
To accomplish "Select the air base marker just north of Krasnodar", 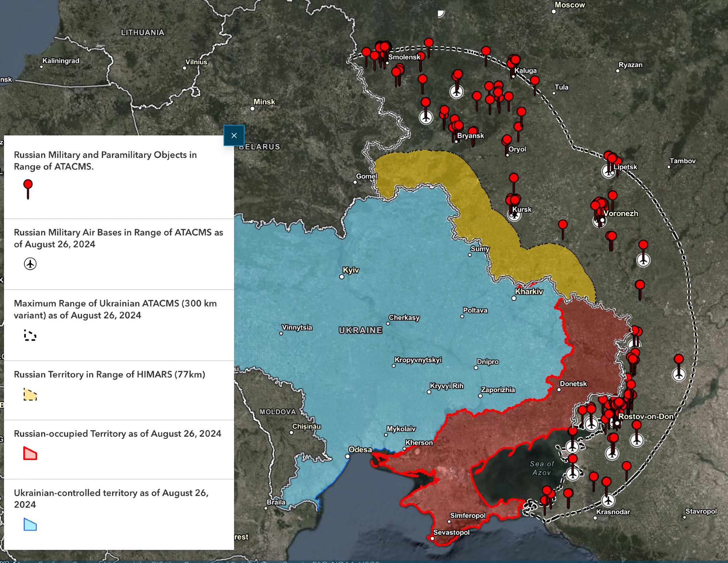I will (608, 500).
